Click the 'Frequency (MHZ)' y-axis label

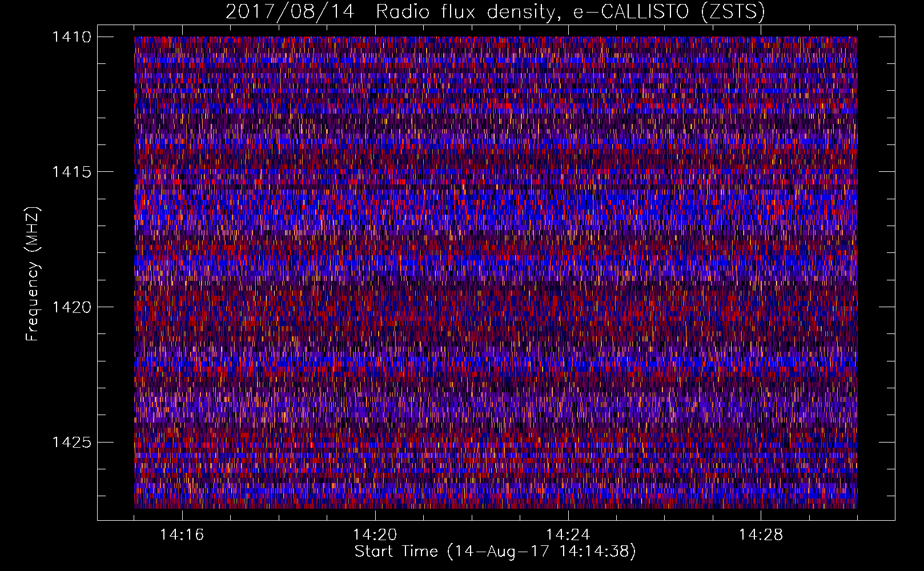pos(33,274)
